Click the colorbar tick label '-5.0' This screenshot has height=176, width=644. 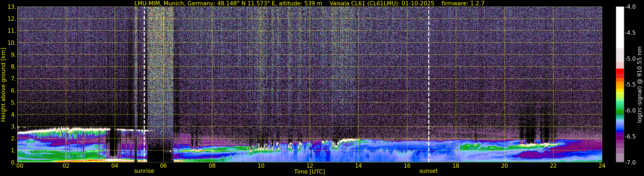pos(630,59)
